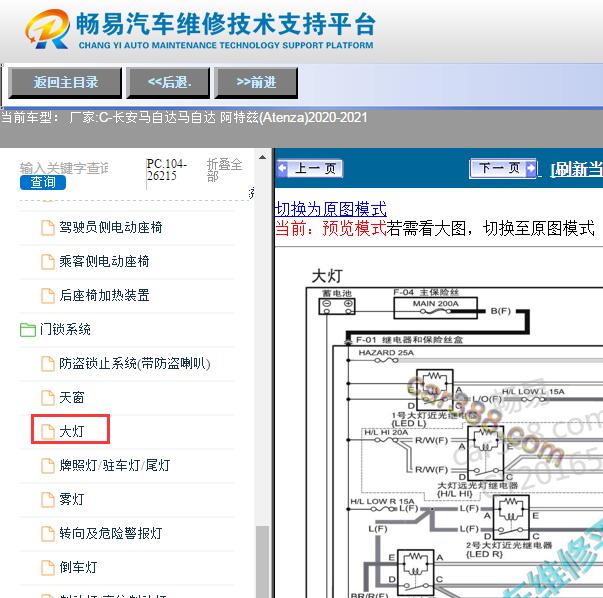Click the sidebar scrollbar thumb
Viewport: 603px width, 598px height.
pyautogui.click(x=263, y=561)
